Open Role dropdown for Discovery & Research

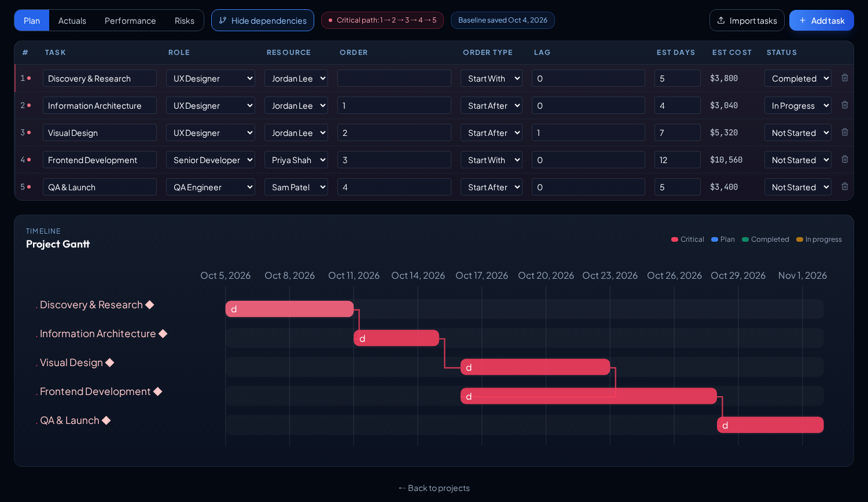tap(211, 78)
